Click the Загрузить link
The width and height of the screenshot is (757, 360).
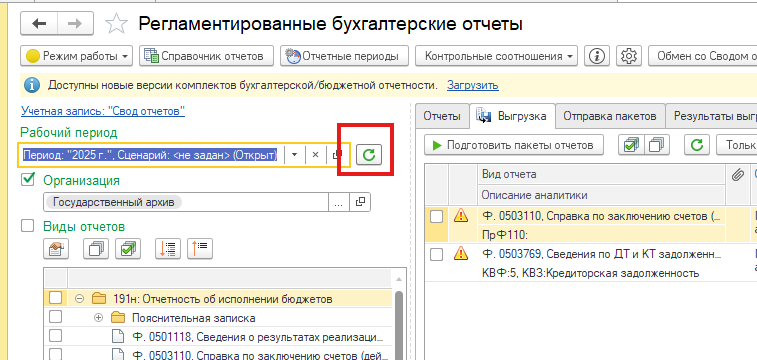[473, 86]
